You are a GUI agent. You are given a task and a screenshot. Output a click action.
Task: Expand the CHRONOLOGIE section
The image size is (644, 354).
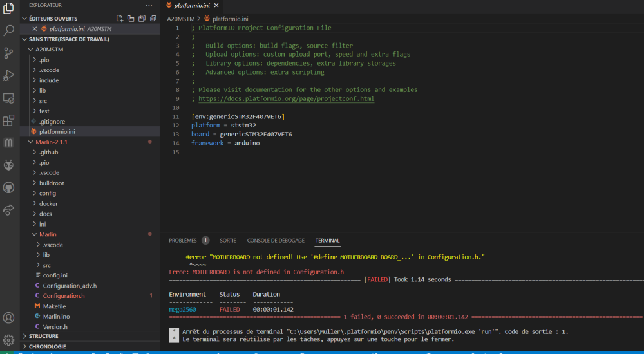click(x=47, y=346)
